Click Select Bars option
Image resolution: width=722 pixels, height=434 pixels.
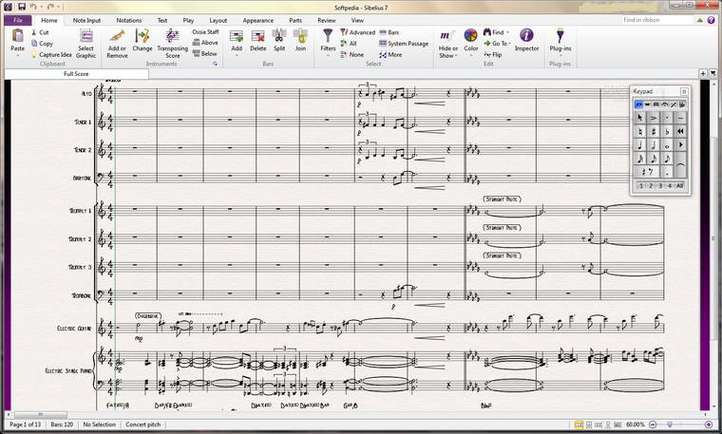[389, 32]
